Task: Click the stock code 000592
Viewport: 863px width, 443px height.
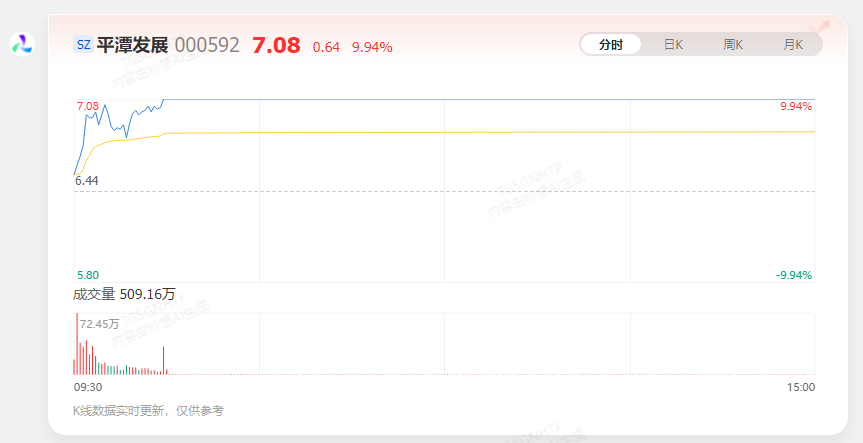Action: pyautogui.click(x=207, y=45)
